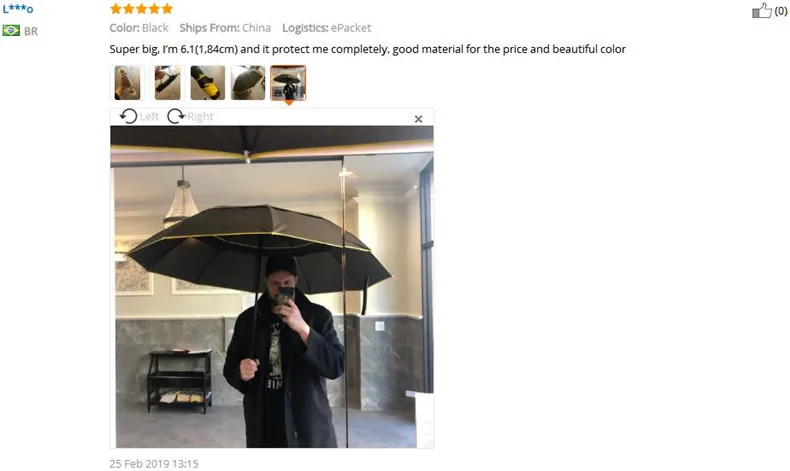Viewport: 790px width, 471px height.
Task: Click the Brazil flag icon
Action: tap(11, 31)
